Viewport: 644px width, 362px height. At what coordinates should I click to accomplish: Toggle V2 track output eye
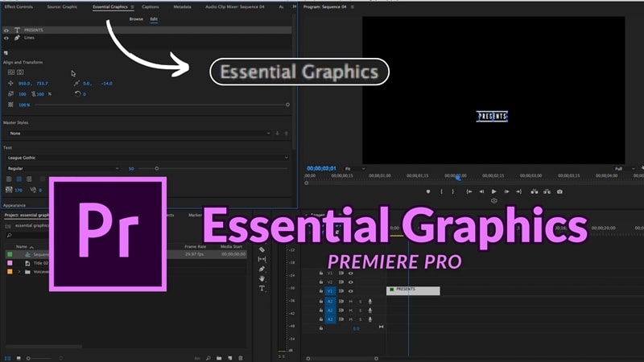[351, 282]
